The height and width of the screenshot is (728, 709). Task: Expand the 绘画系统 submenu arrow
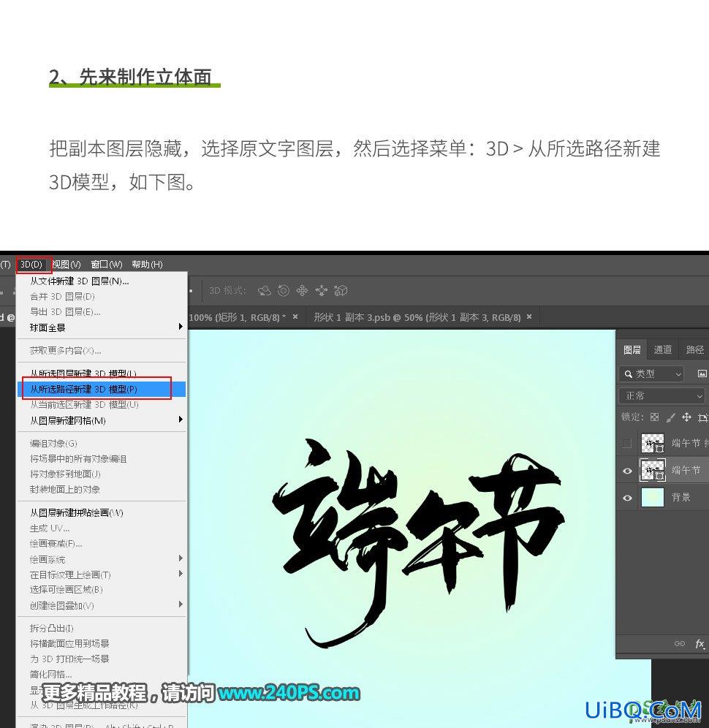pos(181,558)
